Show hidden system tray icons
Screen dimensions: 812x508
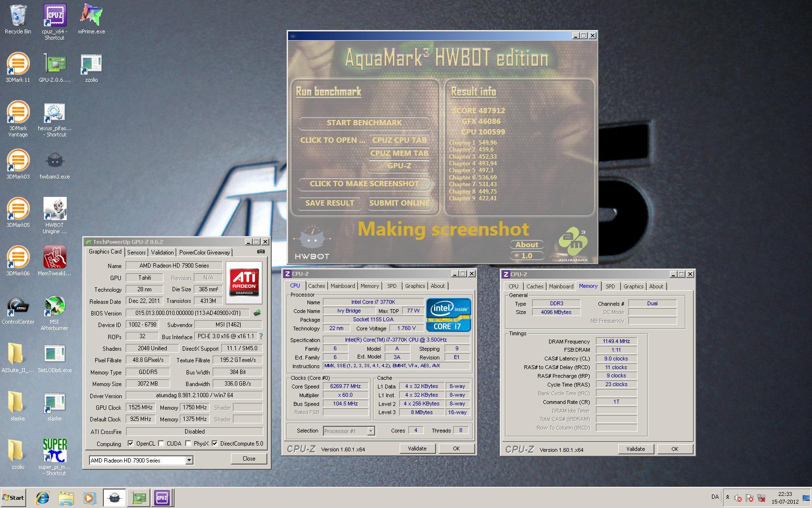[727, 497]
